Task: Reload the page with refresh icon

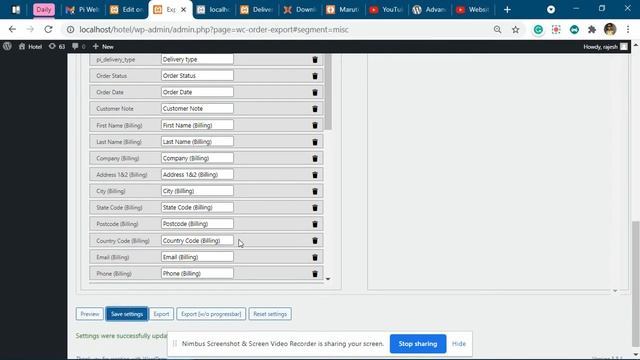Action: [x=48, y=29]
